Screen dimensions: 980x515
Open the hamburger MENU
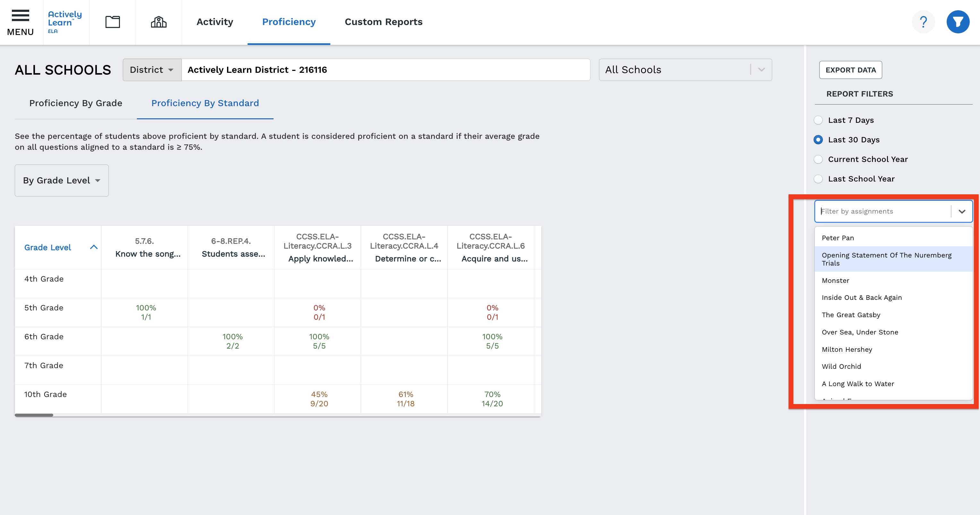(21, 22)
